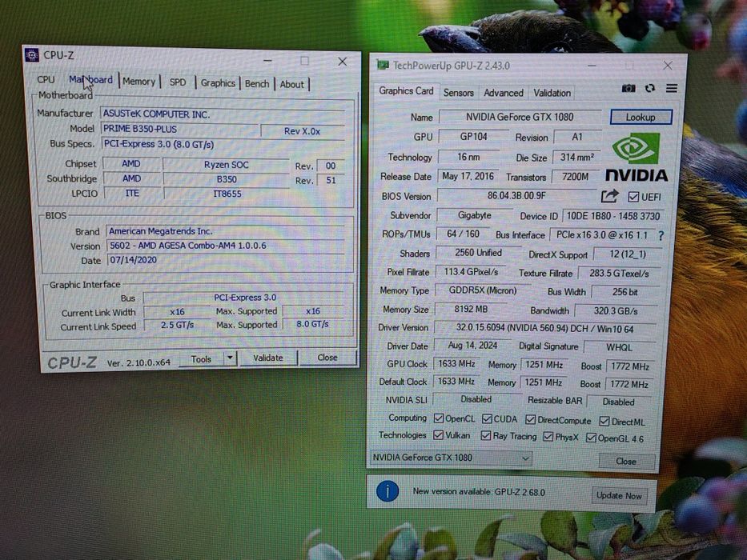Switch to the Graphics tab in CPU-Z
The width and height of the screenshot is (747, 560).
tap(218, 83)
